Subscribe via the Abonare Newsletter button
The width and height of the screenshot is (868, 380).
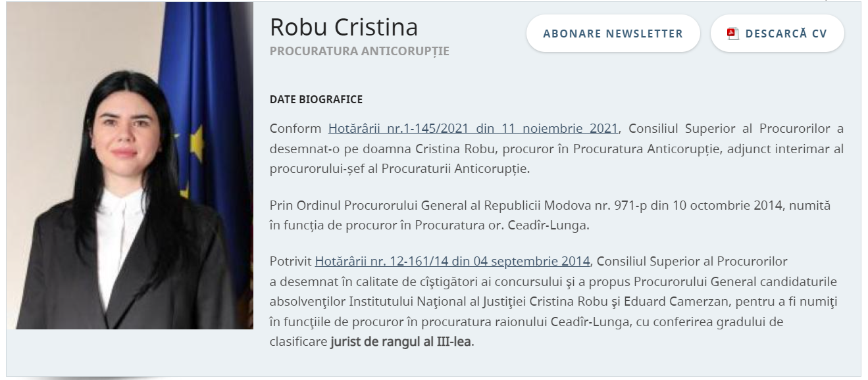pos(613,34)
